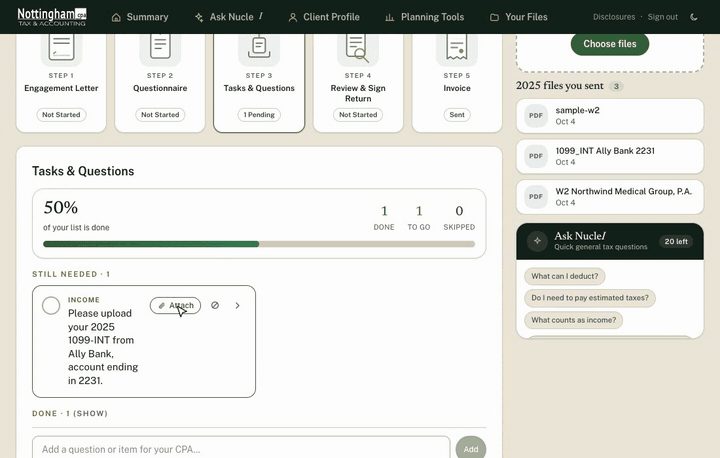The image size is (720, 458).
Task: Show the Done items list
Action: 70,413
